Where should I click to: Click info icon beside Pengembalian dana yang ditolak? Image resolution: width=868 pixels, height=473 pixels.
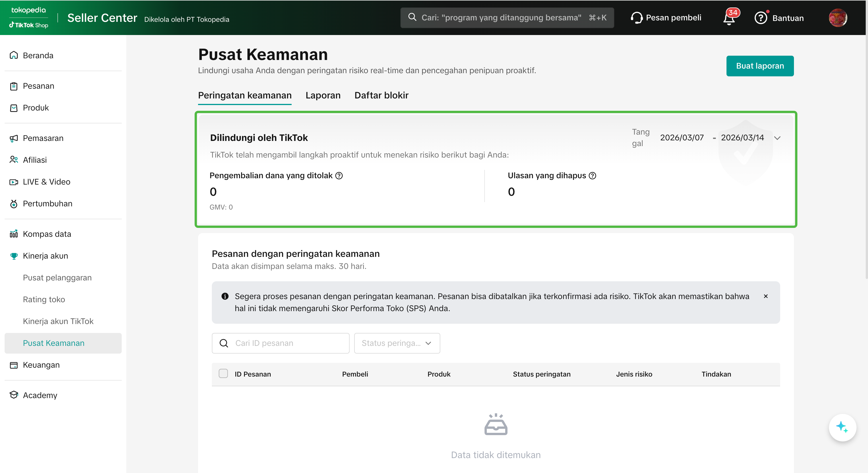point(339,176)
